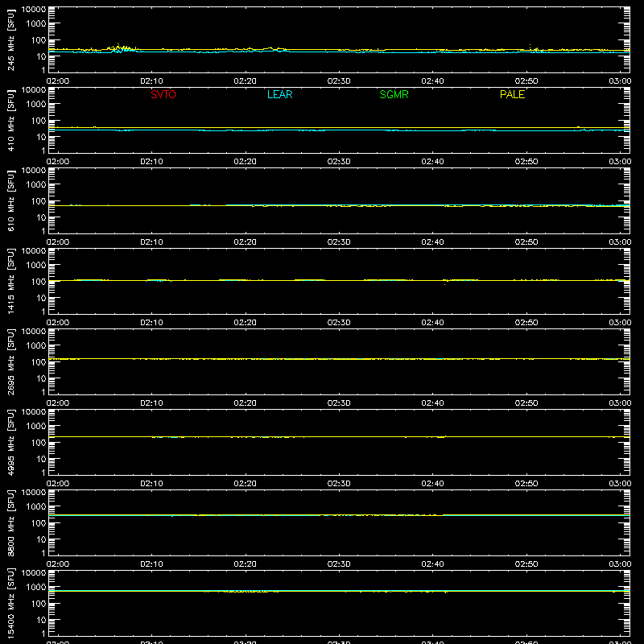Click '03:00' under the 245 MHz plot
Image resolution: width=644 pixels, height=644 pixels.
pos(620,81)
